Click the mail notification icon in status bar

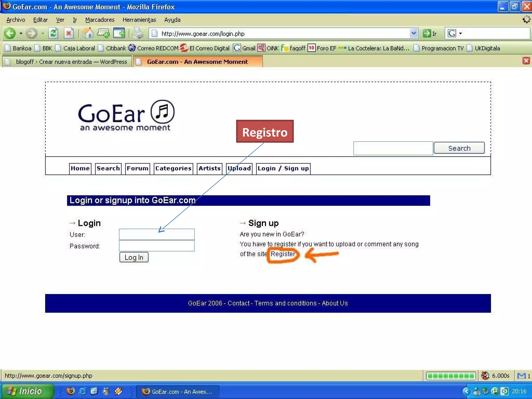click(521, 376)
